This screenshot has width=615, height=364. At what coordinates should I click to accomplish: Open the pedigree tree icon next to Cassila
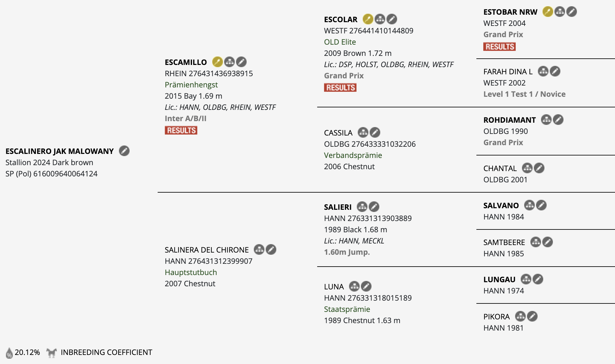click(363, 133)
